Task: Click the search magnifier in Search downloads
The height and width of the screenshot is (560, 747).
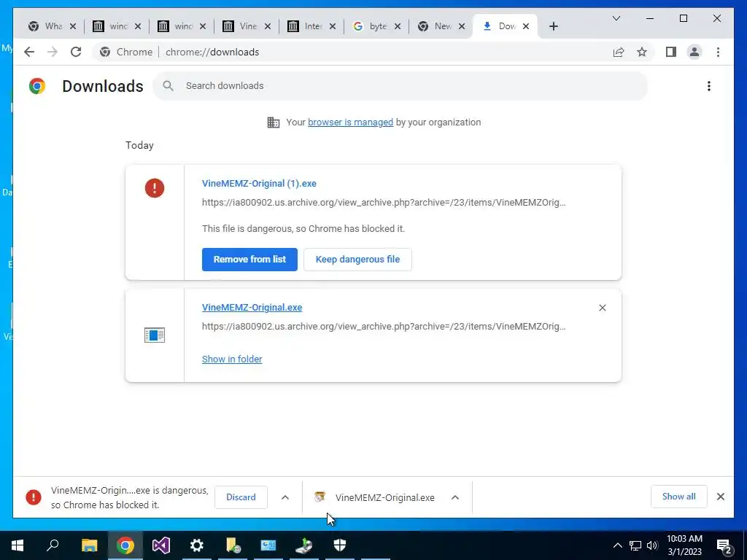Action: point(168,86)
